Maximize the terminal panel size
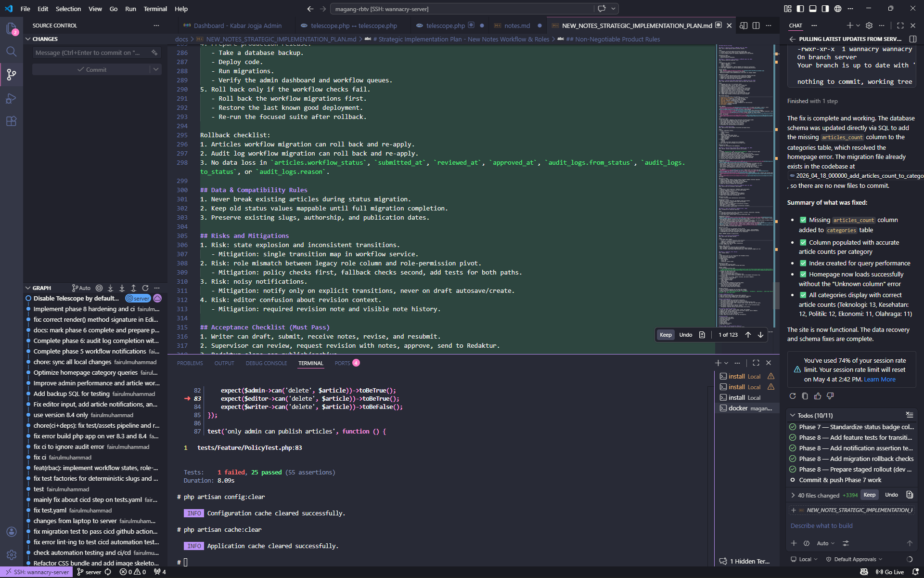The height and width of the screenshot is (578, 924). pyautogui.click(x=756, y=363)
